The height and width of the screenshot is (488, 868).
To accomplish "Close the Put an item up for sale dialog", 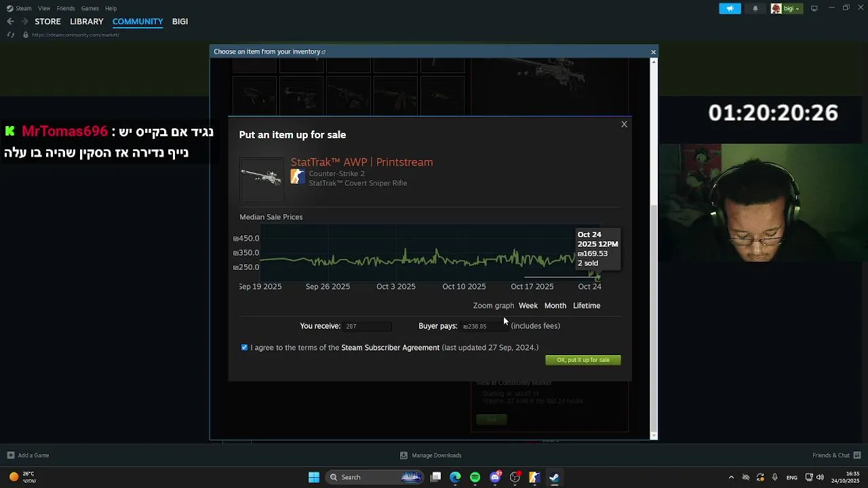I will tap(624, 124).
